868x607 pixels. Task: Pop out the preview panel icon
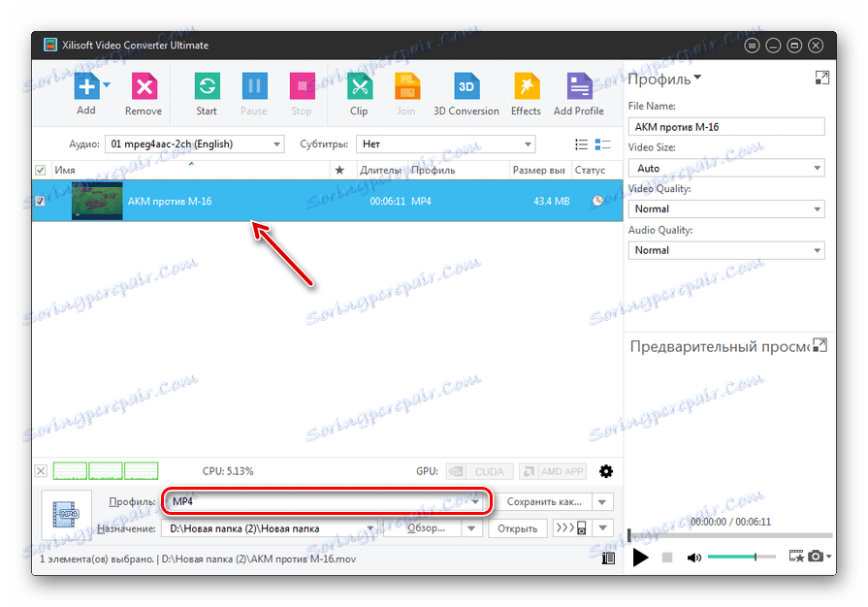pyautogui.click(x=820, y=346)
